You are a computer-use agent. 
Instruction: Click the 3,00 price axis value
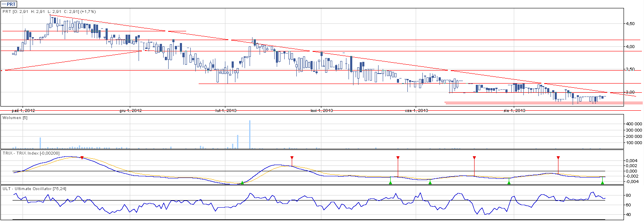point(630,92)
